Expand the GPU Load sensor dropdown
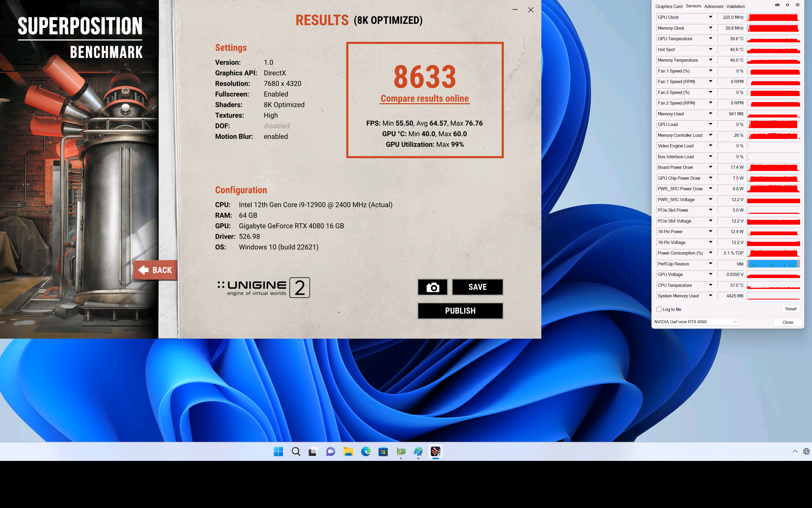Image resolution: width=812 pixels, height=508 pixels. click(x=710, y=124)
